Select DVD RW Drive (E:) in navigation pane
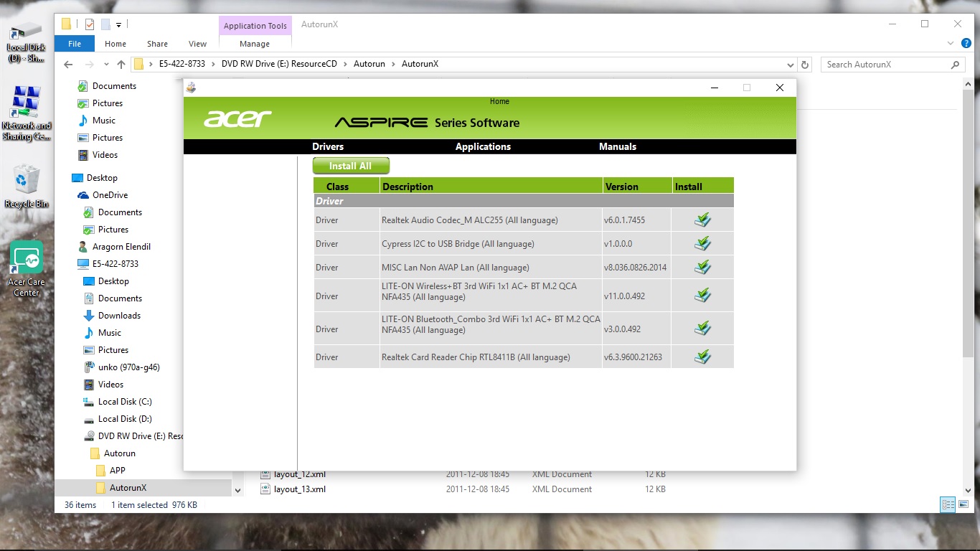This screenshot has height=551, width=980. [140, 436]
